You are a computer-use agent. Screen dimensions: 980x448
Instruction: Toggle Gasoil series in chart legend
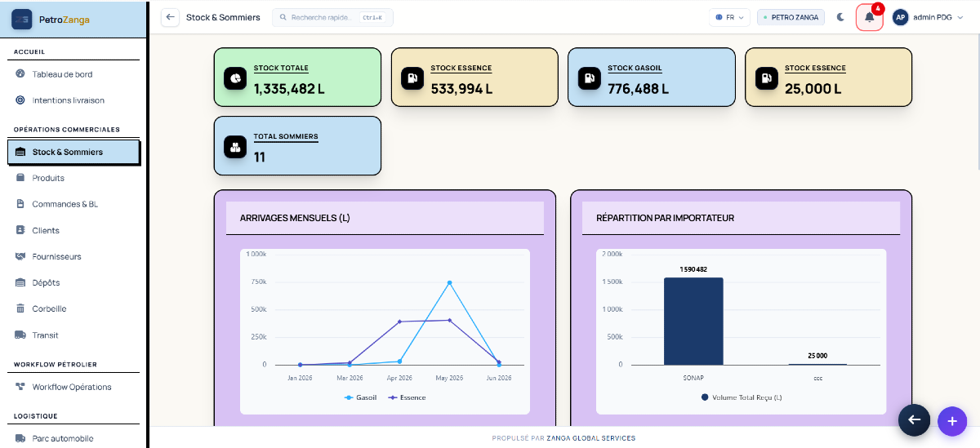click(360, 397)
